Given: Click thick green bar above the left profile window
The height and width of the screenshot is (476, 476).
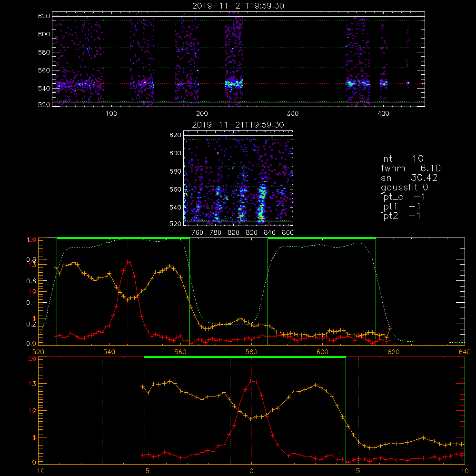Looking at the screenshot, I should pyautogui.click(x=123, y=238).
